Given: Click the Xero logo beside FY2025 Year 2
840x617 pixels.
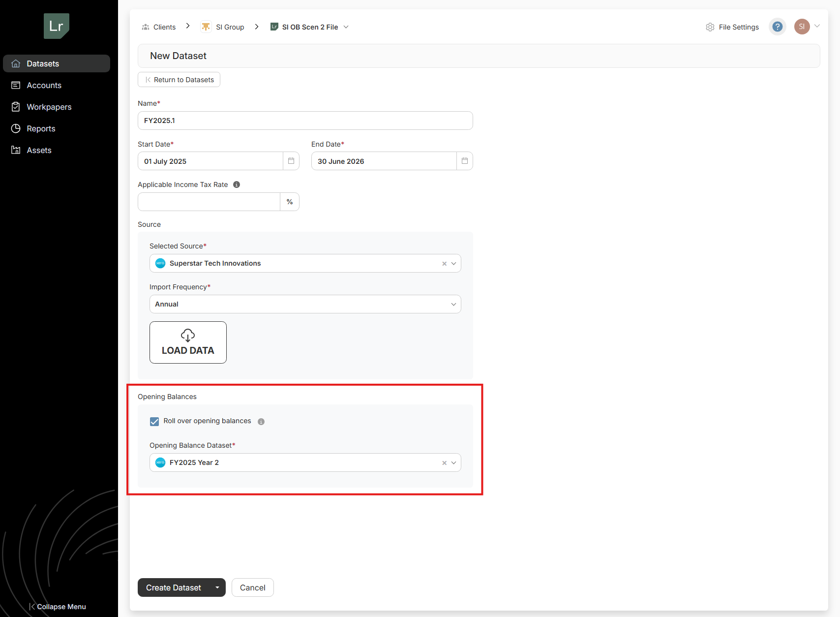Looking at the screenshot, I should 160,463.
